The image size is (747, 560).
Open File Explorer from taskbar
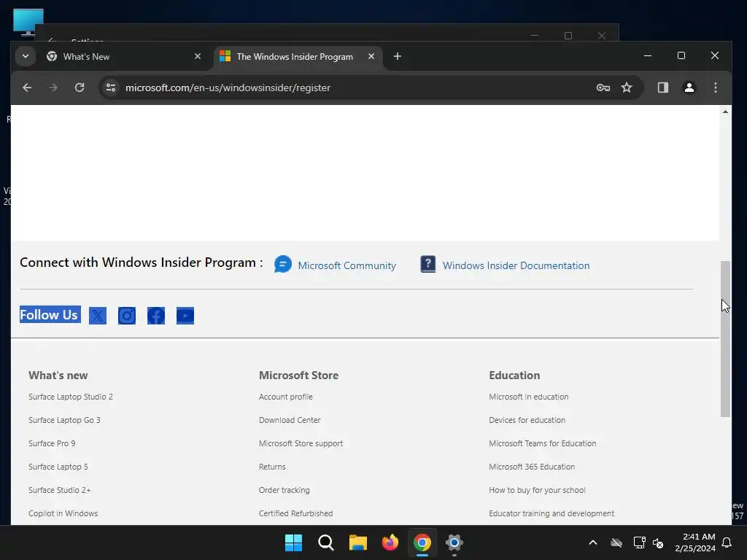click(x=357, y=542)
